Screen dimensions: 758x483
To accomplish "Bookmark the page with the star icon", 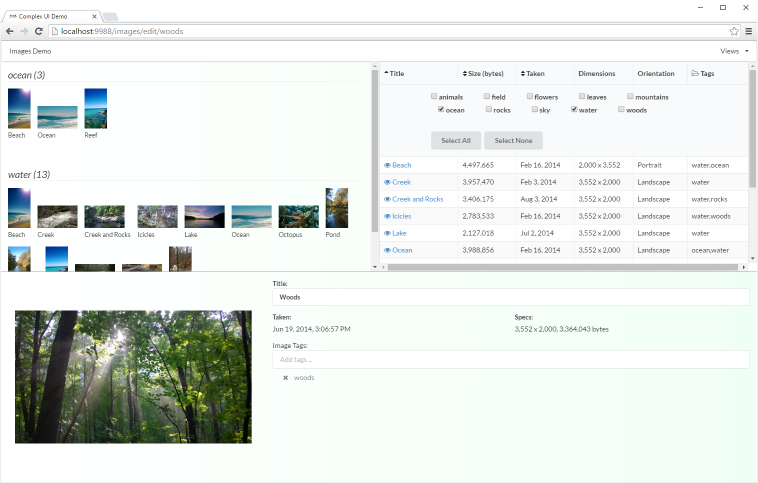I will coord(734,31).
